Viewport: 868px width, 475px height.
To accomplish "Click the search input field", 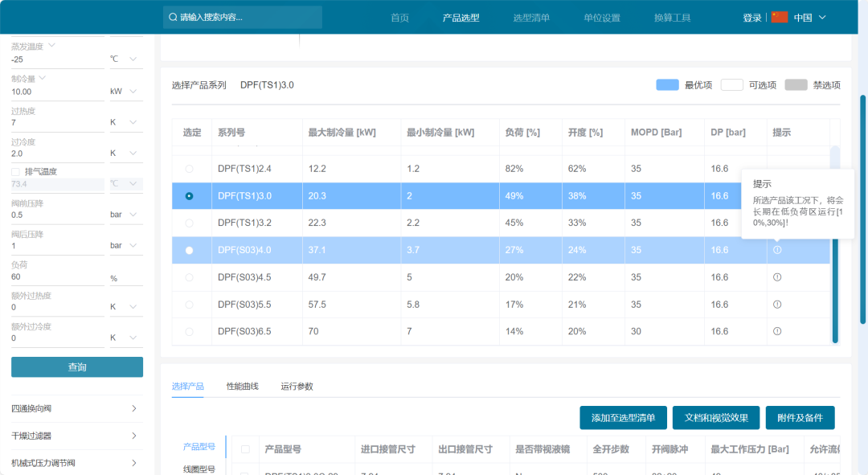I will point(243,17).
